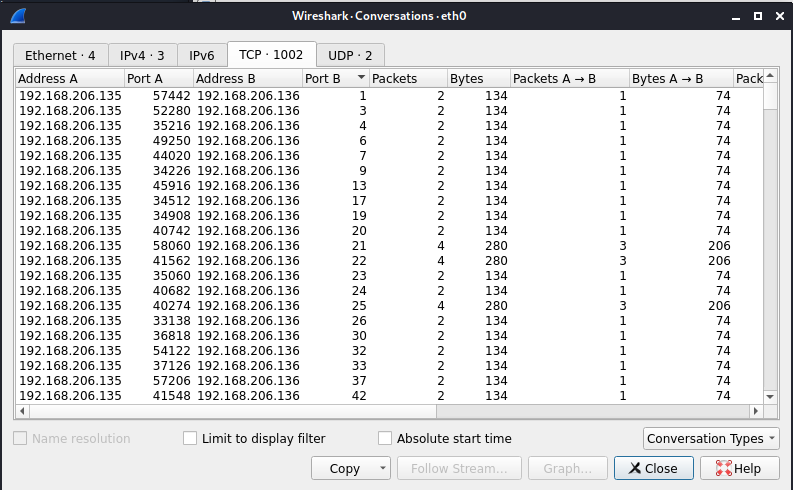Open Help for conversations dialog
This screenshot has width=793, height=490.
click(739, 469)
